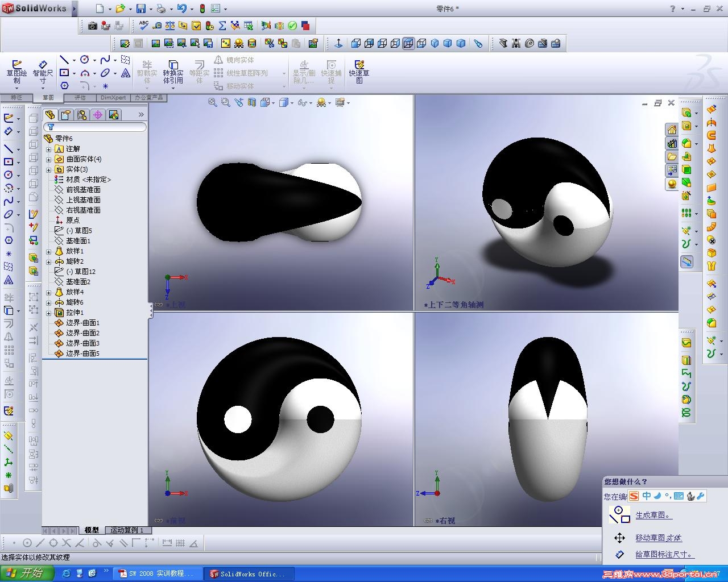The image size is (728, 582).
Task: Toggle the Chinese/English 中 input mode
Action: [x=647, y=496]
